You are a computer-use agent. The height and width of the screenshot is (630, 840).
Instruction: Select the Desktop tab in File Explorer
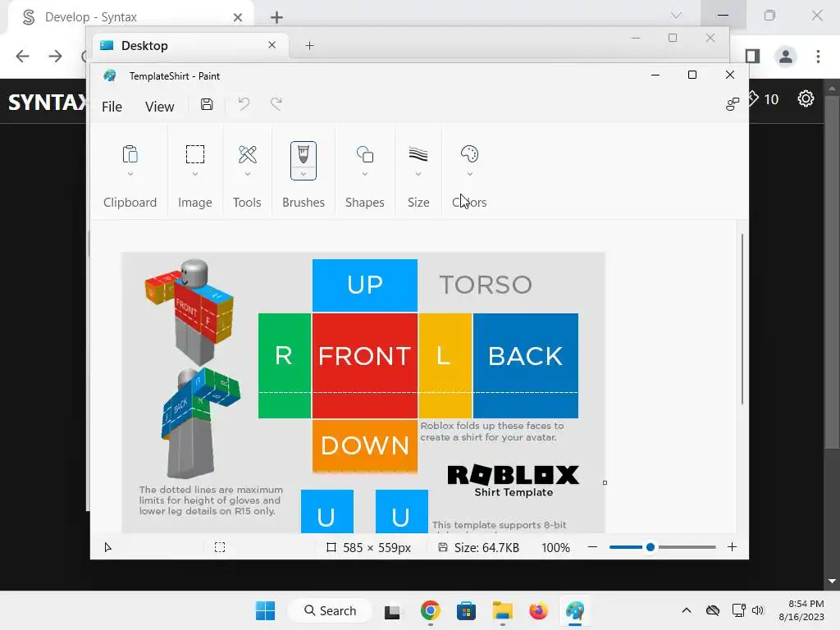coord(190,46)
